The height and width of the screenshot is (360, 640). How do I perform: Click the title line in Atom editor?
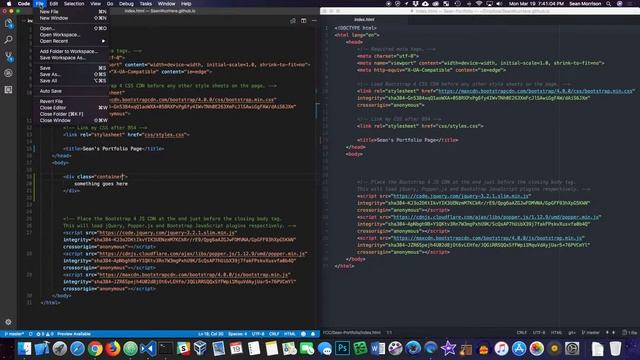(x=407, y=140)
